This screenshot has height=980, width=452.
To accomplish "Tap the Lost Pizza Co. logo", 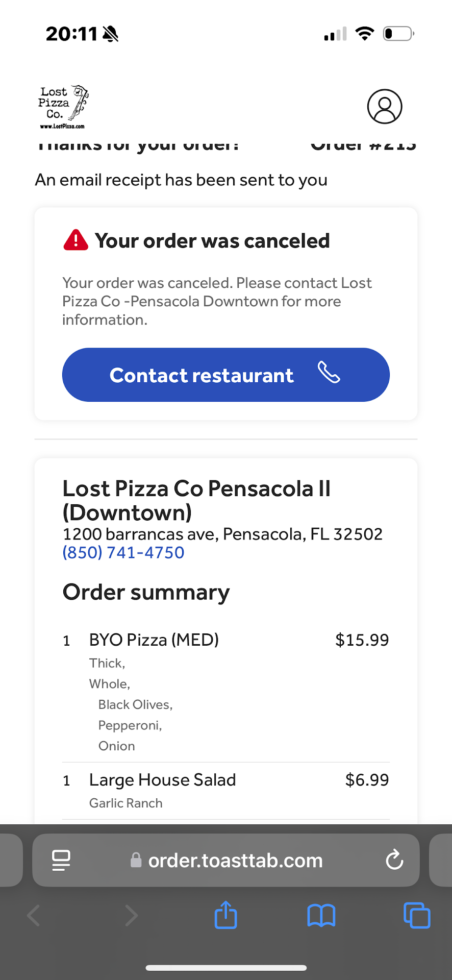I will (x=63, y=107).
